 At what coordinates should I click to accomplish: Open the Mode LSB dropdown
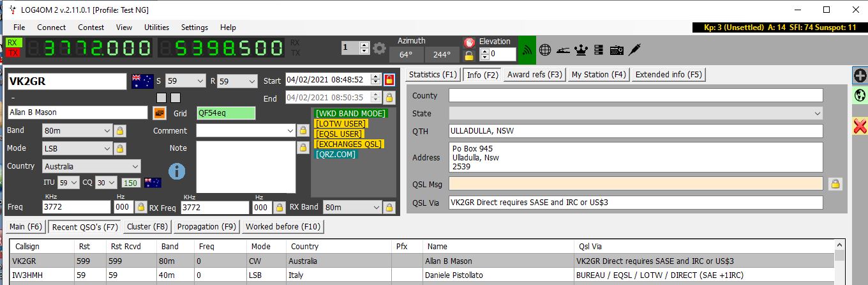coord(77,148)
